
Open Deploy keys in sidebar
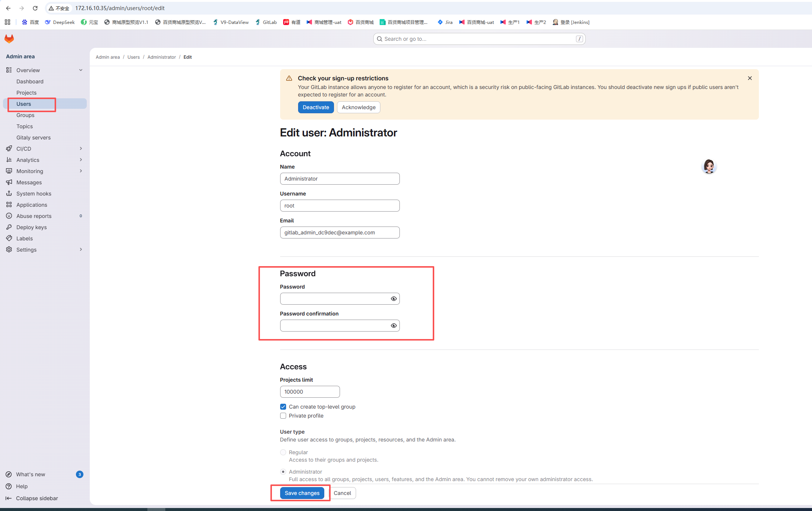tap(31, 227)
